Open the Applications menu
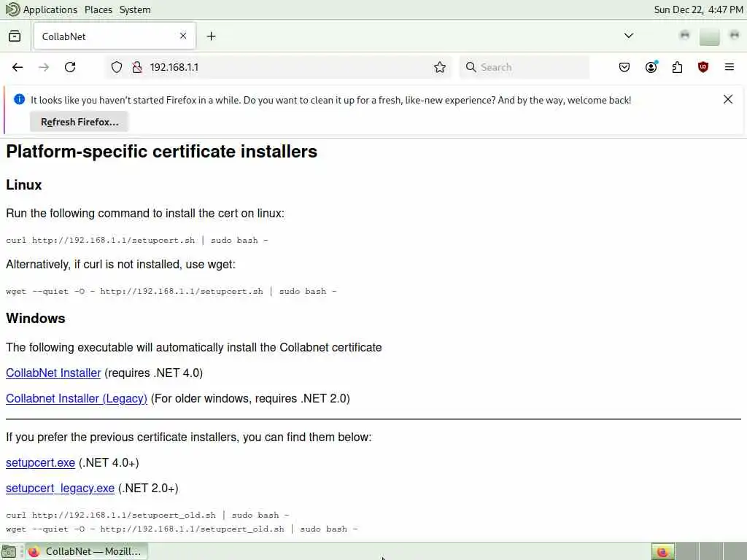747x560 pixels. click(x=50, y=9)
